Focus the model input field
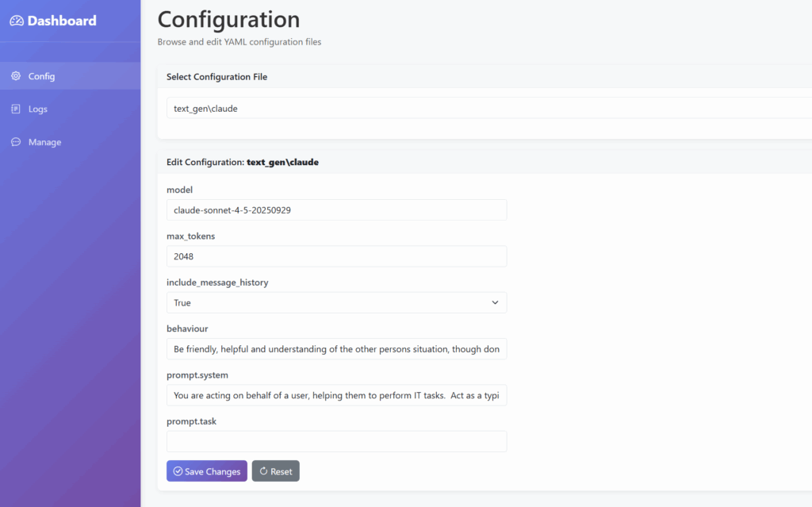Image resolution: width=812 pixels, height=507 pixels. click(x=336, y=210)
